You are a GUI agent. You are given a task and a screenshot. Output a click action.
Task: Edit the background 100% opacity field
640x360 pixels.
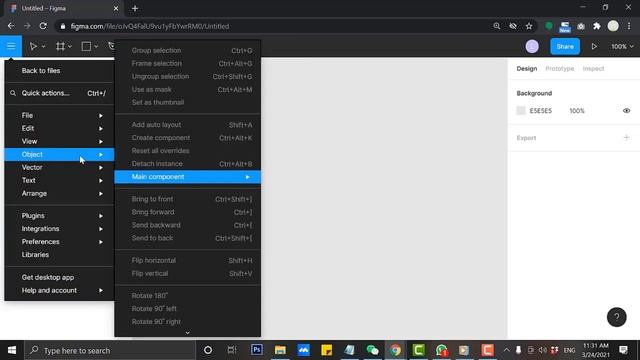577,111
